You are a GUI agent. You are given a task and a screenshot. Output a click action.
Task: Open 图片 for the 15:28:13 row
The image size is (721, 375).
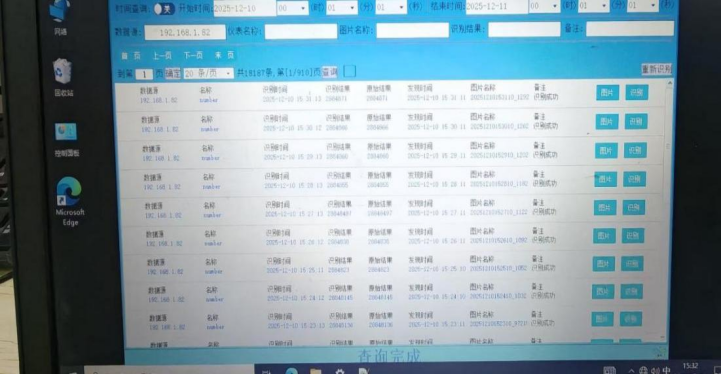click(605, 179)
